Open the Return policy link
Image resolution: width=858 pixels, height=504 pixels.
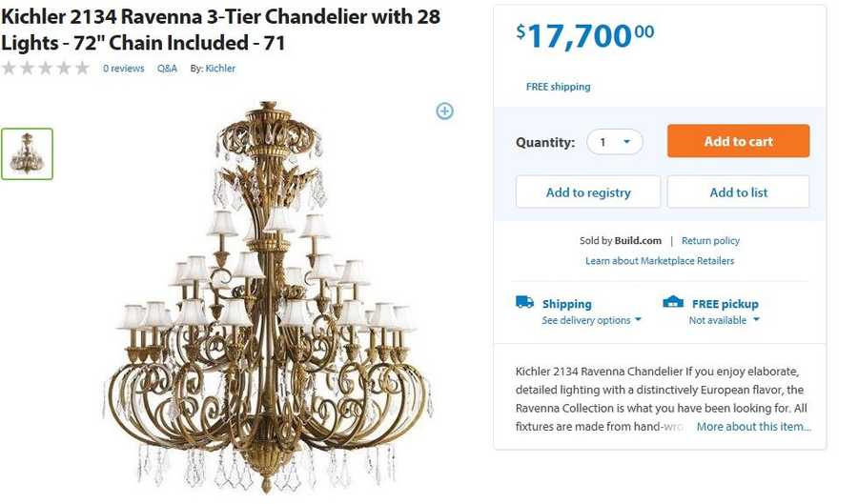pos(710,241)
